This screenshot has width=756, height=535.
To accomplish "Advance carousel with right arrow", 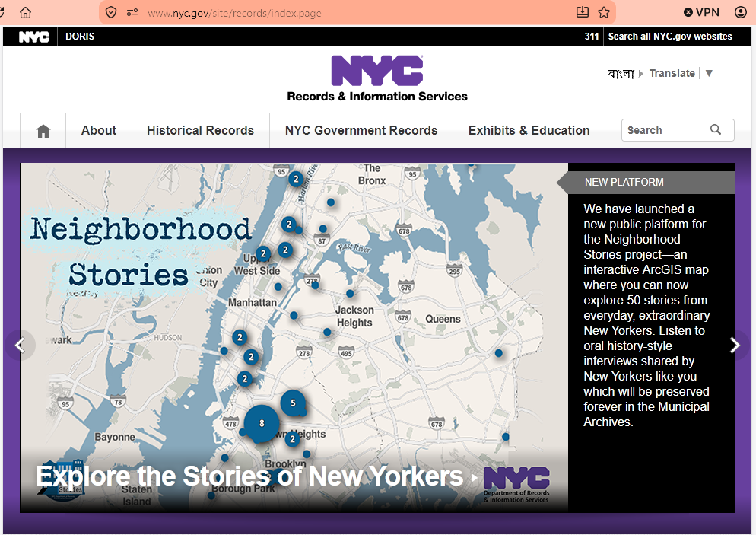I will coord(734,345).
